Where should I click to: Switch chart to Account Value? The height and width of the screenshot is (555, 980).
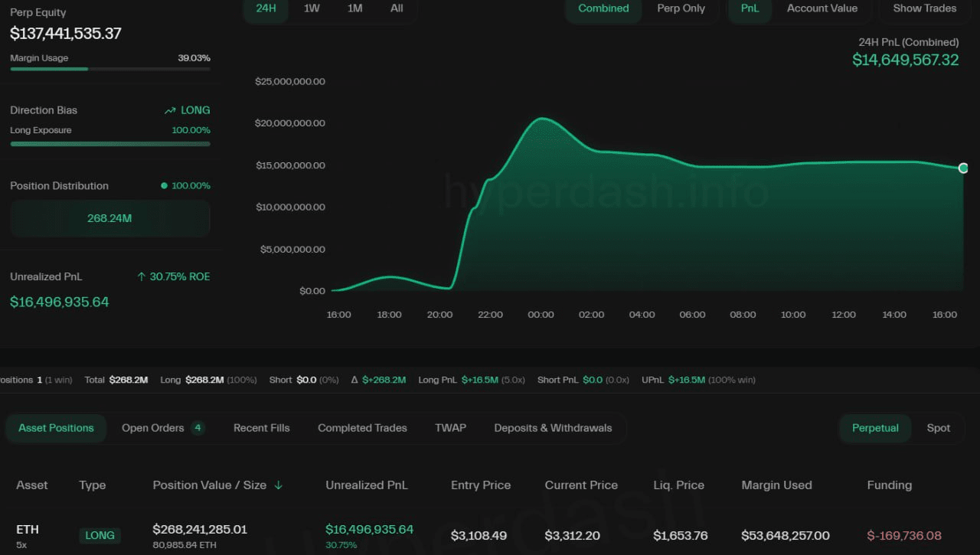click(822, 8)
